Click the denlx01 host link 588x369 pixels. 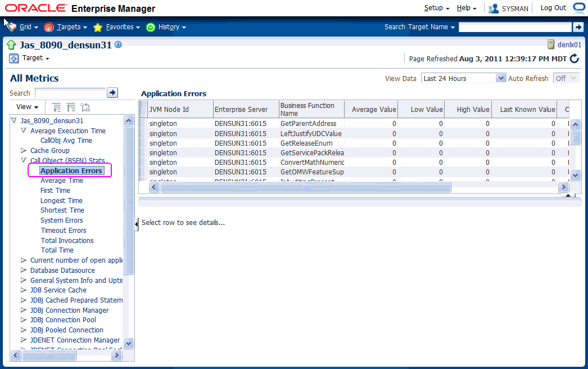coord(569,44)
